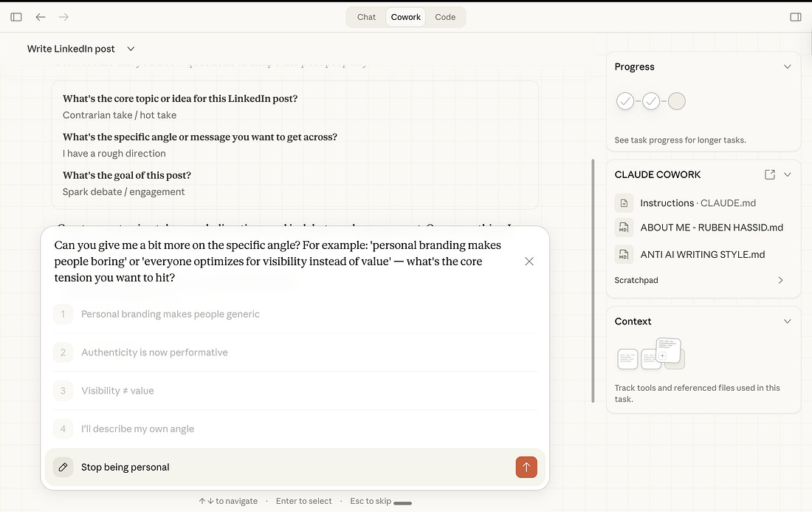
Task: Select option Authenticity is now performative
Action: pos(295,352)
